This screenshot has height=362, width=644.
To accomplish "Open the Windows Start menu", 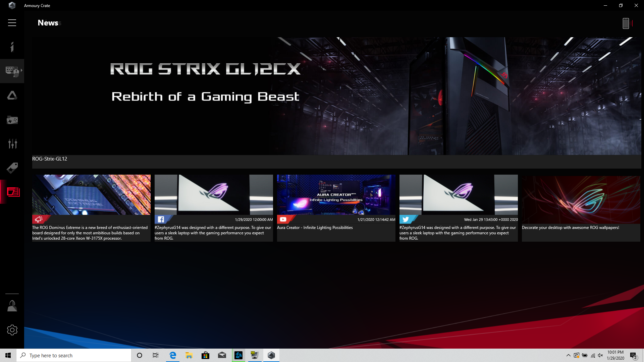I will click(8, 355).
